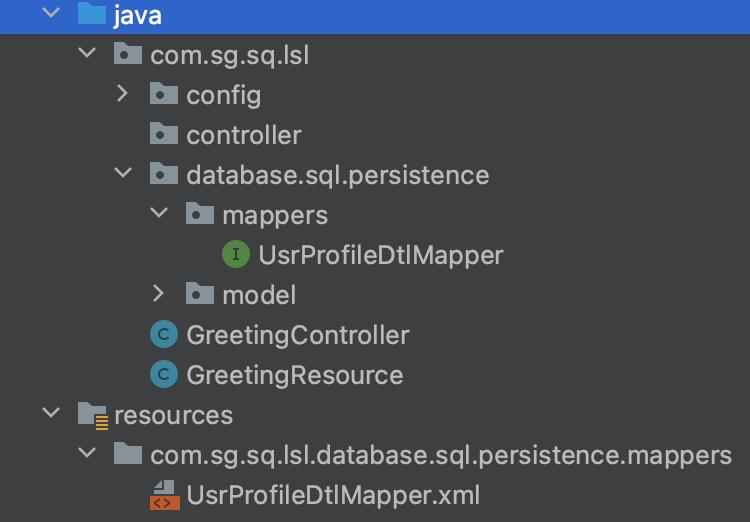Expand the model package
The width and height of the screenshot is (750, 522).
point(158,295)
